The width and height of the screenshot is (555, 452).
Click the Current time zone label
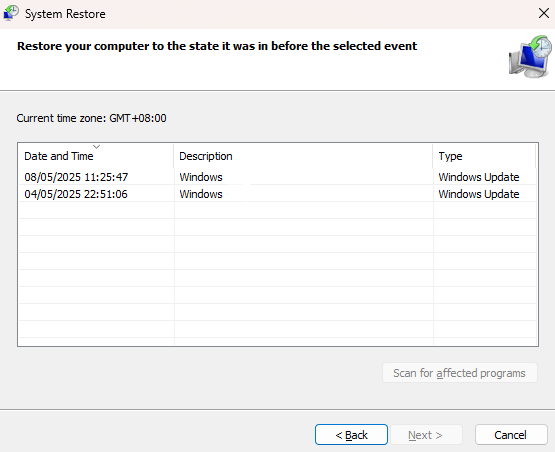(91, 118)
